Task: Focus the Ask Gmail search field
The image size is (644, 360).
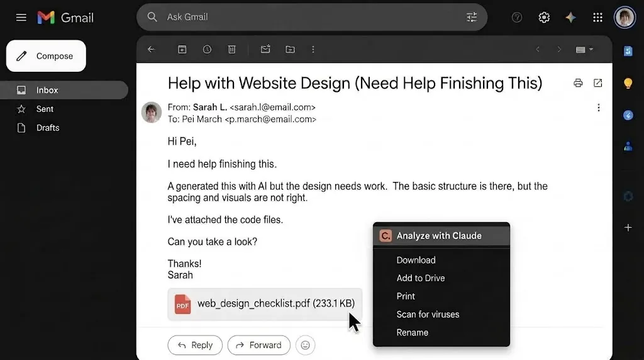Action: 312,17
